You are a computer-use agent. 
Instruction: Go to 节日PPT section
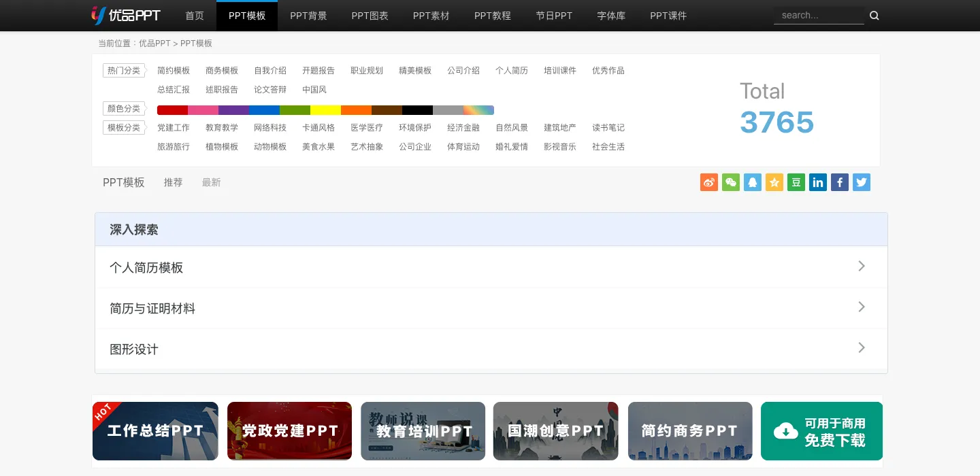tap(554, 16)
